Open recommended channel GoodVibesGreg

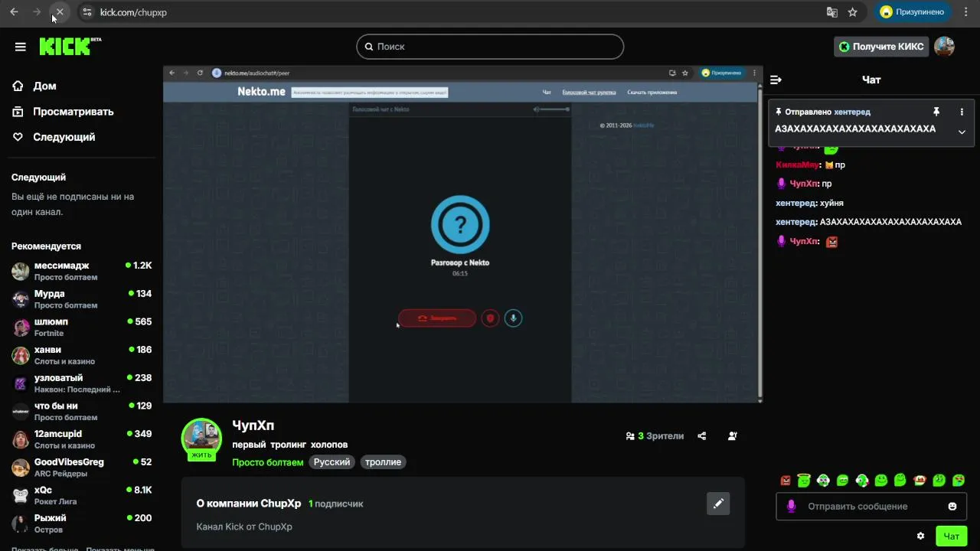point(81,468)
